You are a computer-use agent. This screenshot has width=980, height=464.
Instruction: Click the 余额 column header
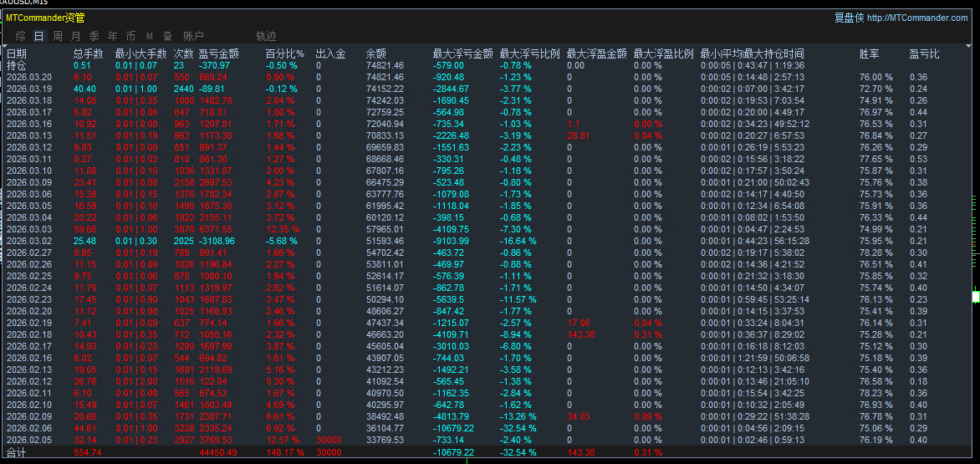click(x=375, y=54)
